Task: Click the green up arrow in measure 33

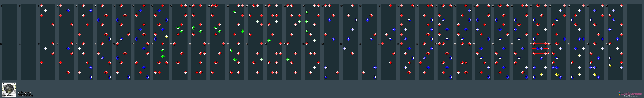Action: tap(314, 40)
